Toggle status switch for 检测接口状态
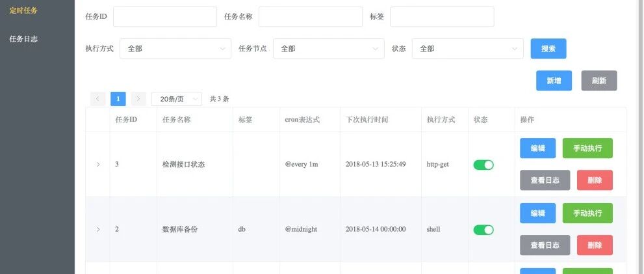The height and width of the screenshot is (274, 644). pos(483,165)
